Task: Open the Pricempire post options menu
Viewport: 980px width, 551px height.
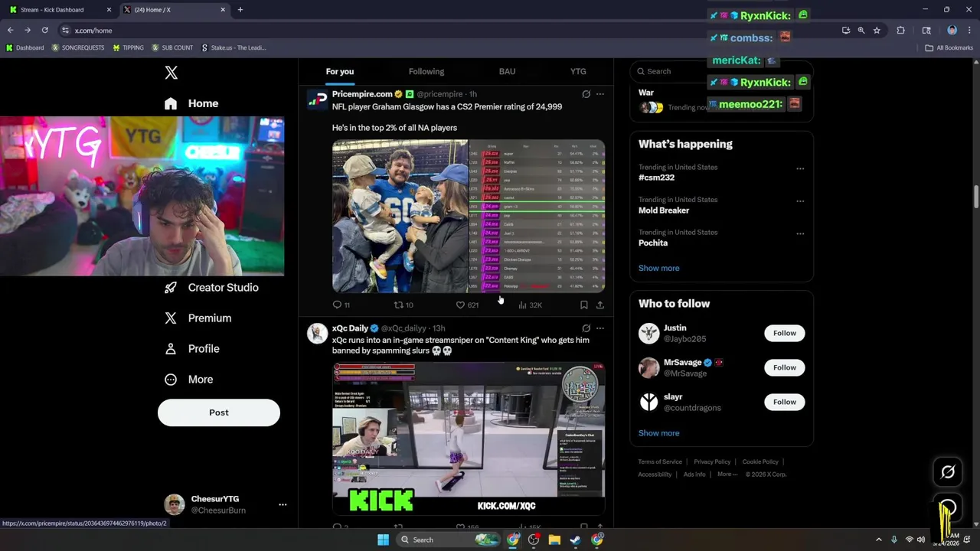Action: [x=600, y=94]
